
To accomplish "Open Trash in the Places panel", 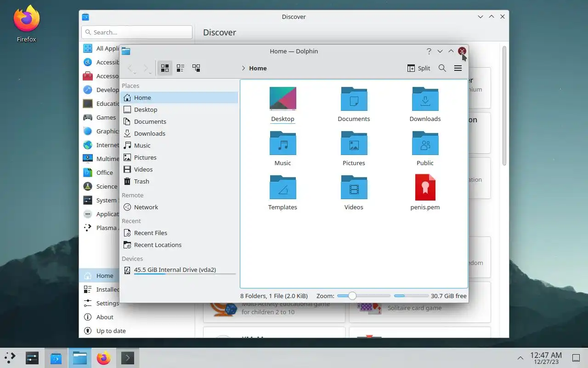I will (x=179, y=181).
